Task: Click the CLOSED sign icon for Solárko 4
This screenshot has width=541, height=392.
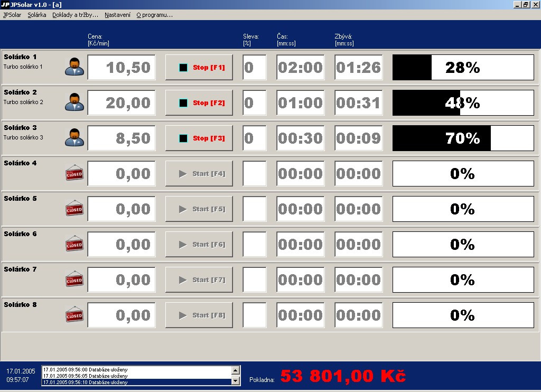Action: click(74, 173)
